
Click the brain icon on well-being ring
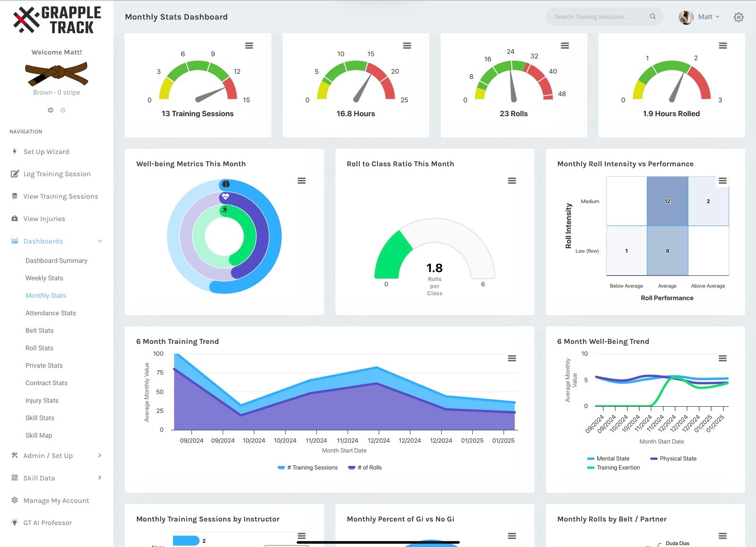(226, 184)
